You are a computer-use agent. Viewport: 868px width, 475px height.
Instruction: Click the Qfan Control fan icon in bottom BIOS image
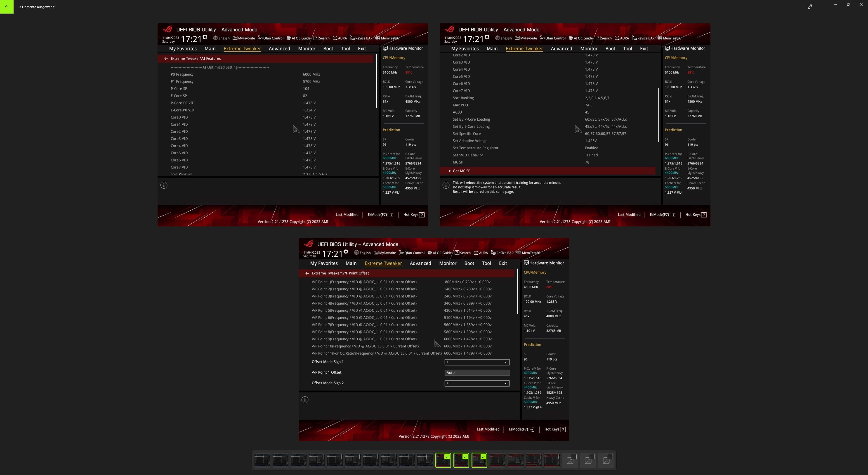click(401, 253)
